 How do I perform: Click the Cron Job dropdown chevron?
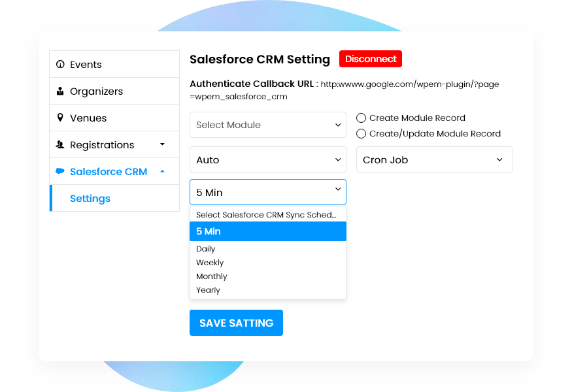[x=500, y=159]
